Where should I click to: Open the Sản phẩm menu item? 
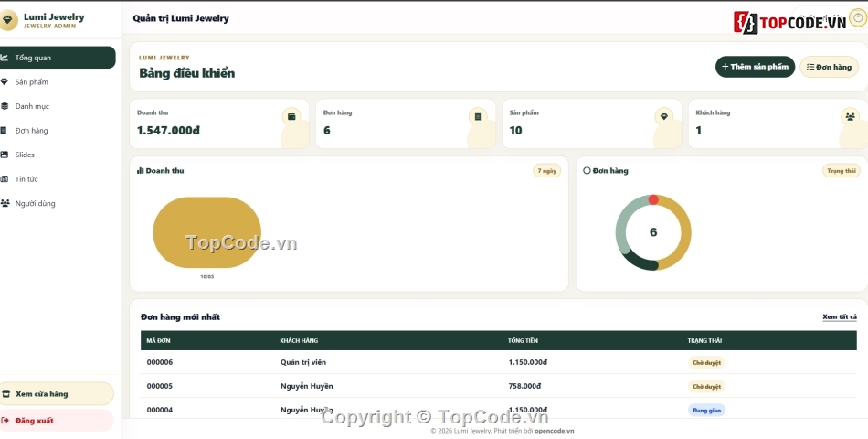[57, 82]
